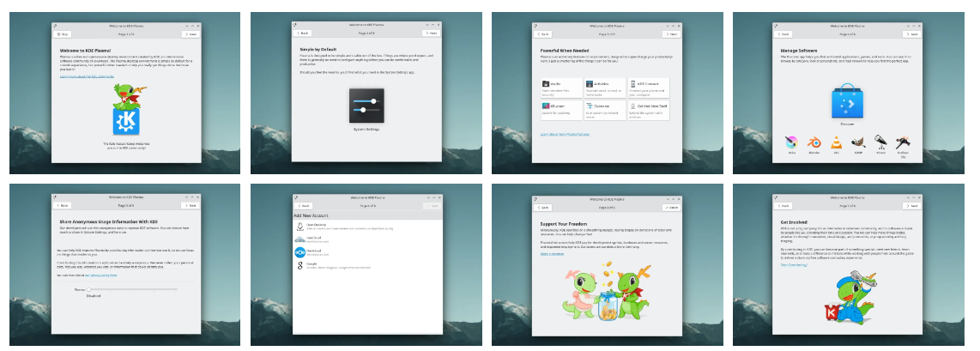Viewport: 980px width, 351px height.
Task: Choose the Nextcloud account icon
Action: click(x=300, y=252)
